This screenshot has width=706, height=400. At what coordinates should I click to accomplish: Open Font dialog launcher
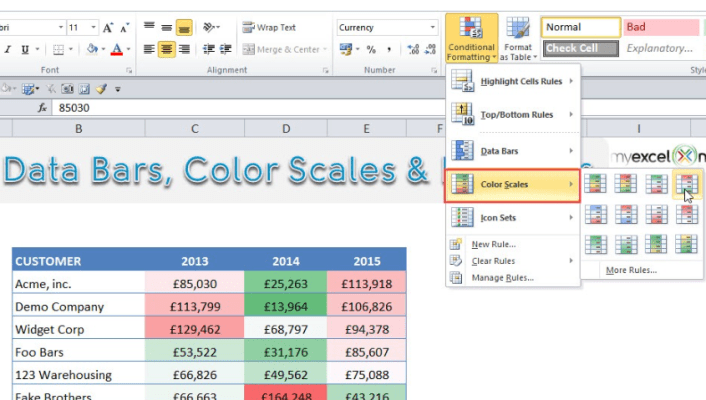(129, 70)
